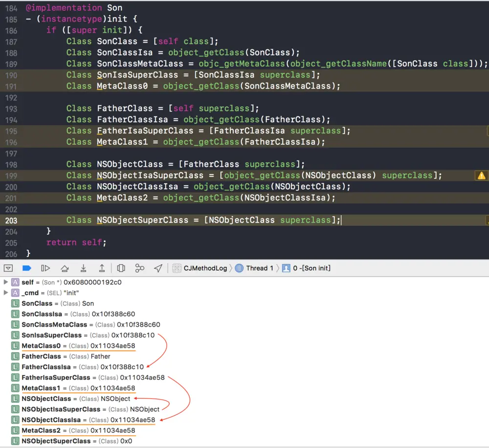Click line number 187 in gutter

click(x=11, y=42)
